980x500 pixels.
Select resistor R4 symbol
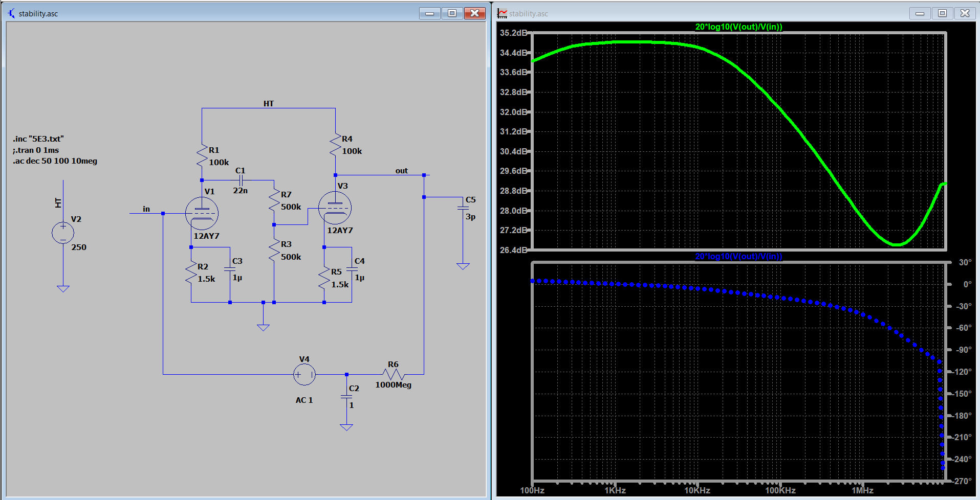tap(335, 145)
